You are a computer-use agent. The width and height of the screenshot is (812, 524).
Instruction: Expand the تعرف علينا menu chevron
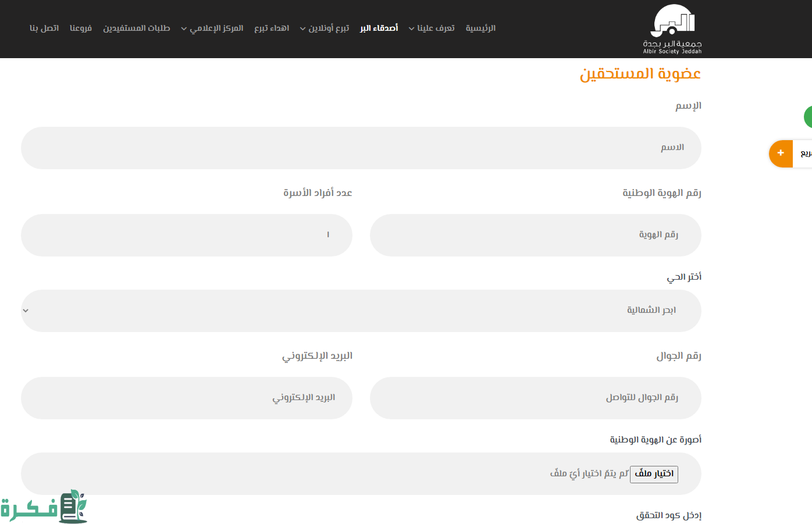411,28
